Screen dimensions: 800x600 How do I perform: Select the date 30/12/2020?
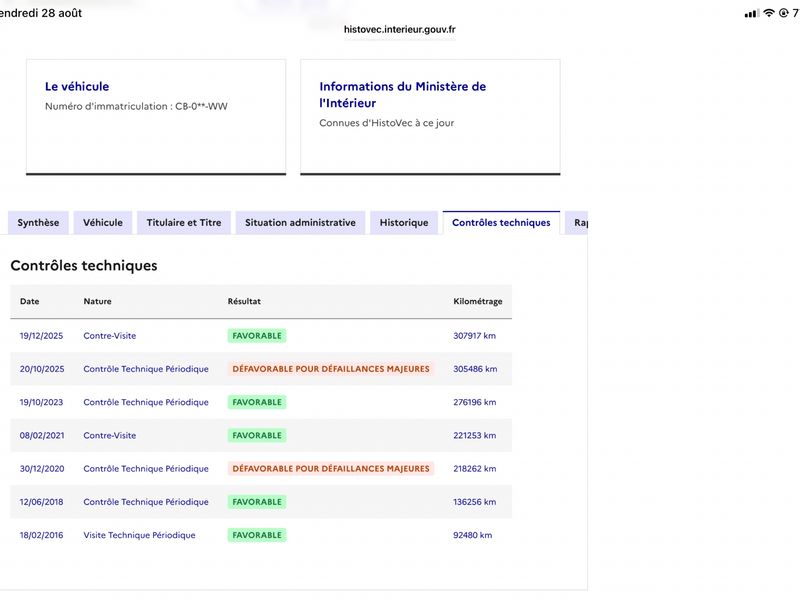tap(42, 468)
